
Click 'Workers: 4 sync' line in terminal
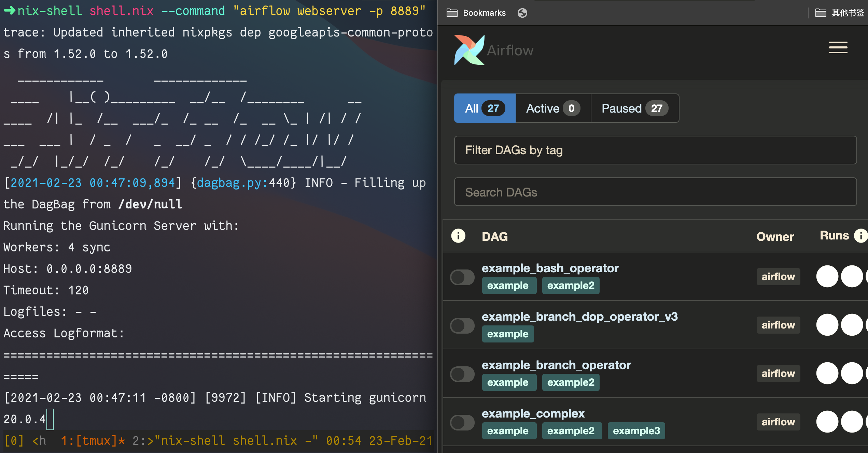click(x=57, y=247)
